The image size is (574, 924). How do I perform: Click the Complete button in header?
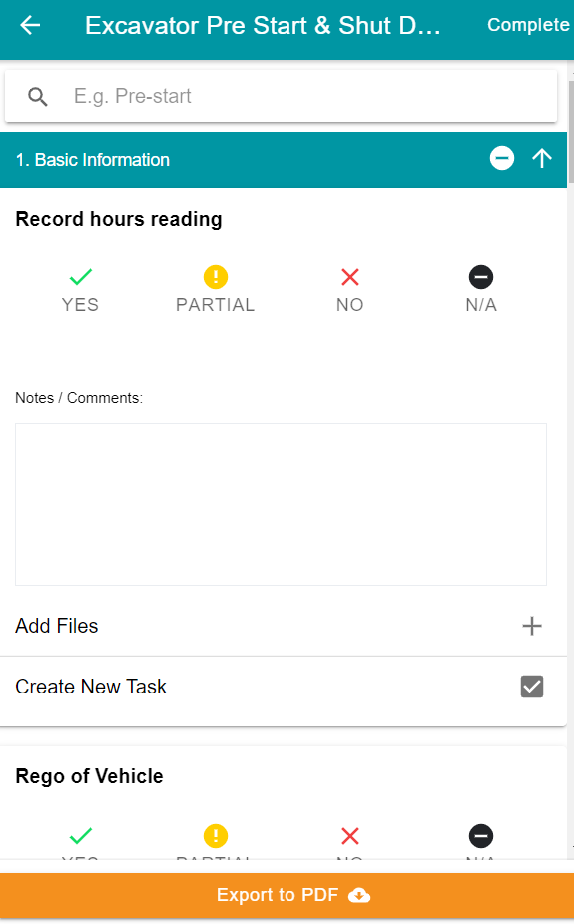pos(528,25)
